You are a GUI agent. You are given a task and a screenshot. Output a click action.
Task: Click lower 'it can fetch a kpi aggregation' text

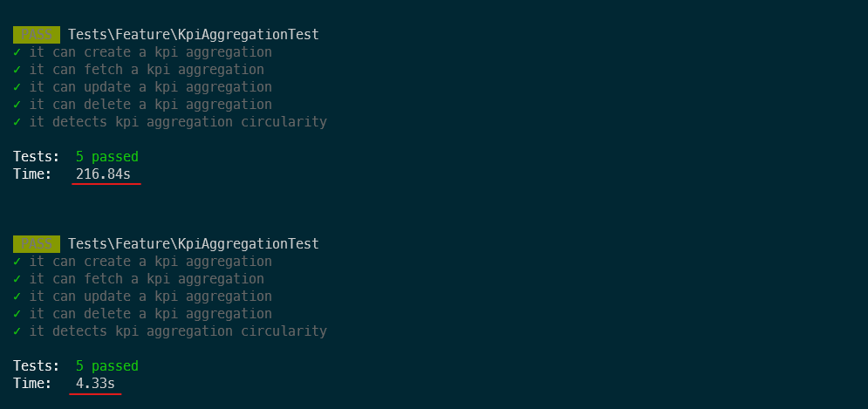[x=147, y=279]
